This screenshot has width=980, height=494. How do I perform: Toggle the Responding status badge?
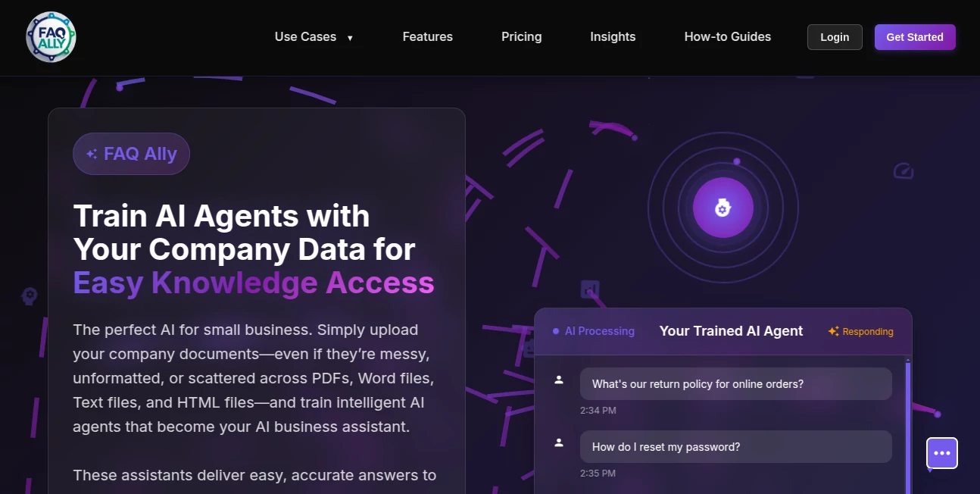[860, 331]
